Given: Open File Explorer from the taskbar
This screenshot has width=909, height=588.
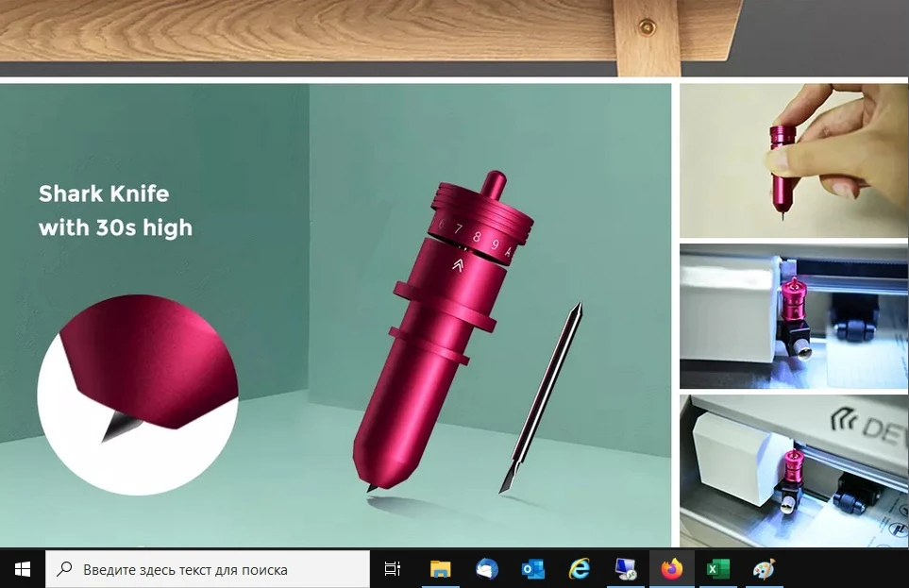Looking at the screenshot, I should pyautogui.click(x=440, y=569).
